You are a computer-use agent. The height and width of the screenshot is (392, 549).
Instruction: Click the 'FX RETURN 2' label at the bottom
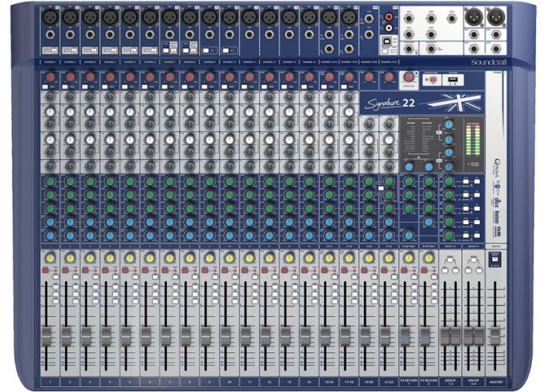pyautogui.click(x=429, y=381)
